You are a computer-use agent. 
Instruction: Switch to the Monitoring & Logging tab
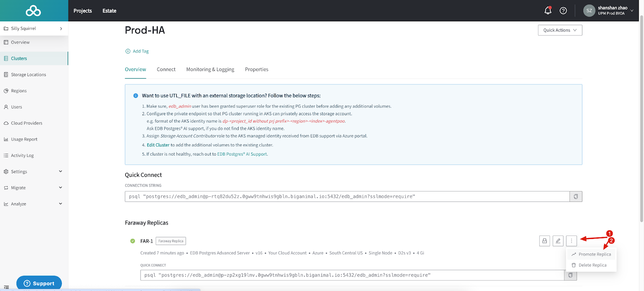click(x=210, y=69)
